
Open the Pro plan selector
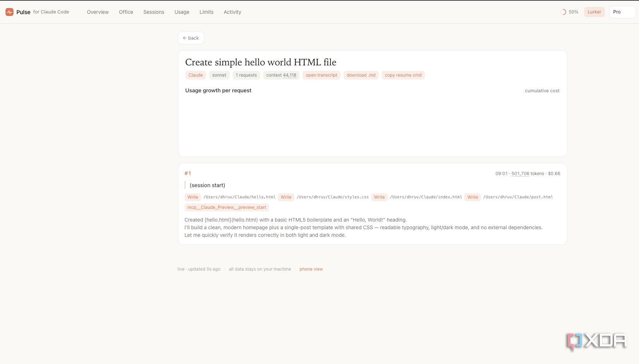622,12
